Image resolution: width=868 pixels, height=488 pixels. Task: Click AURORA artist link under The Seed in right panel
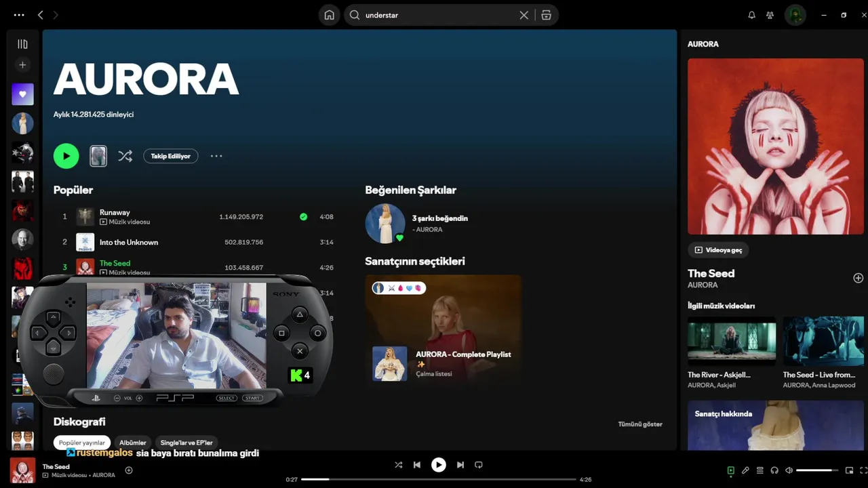[703, 285]
